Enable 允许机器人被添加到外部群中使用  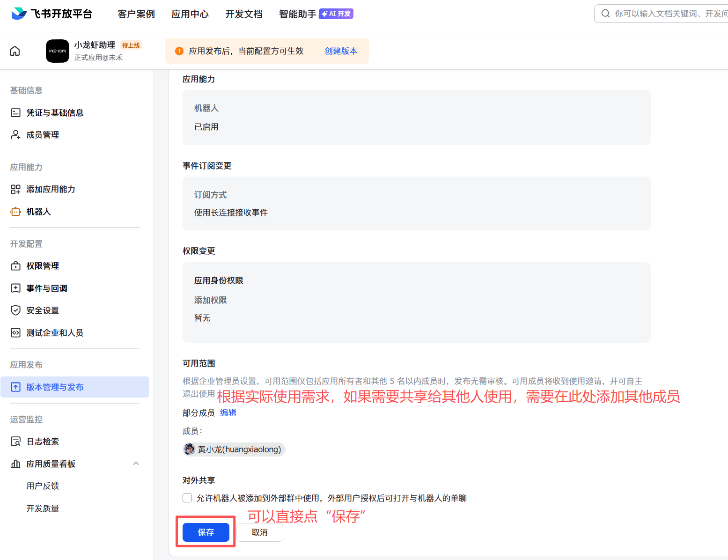[187, 498]
